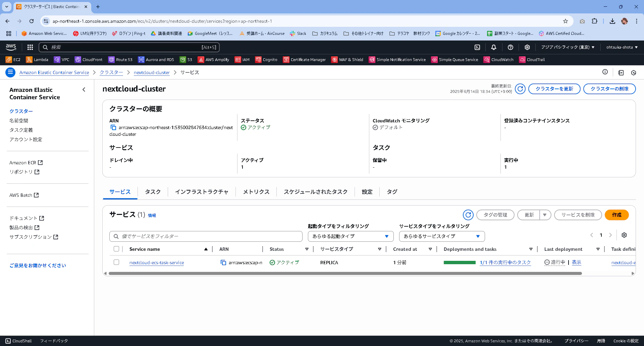
Task: Click the green deployment progress bar
Action: tap(460, 263)
